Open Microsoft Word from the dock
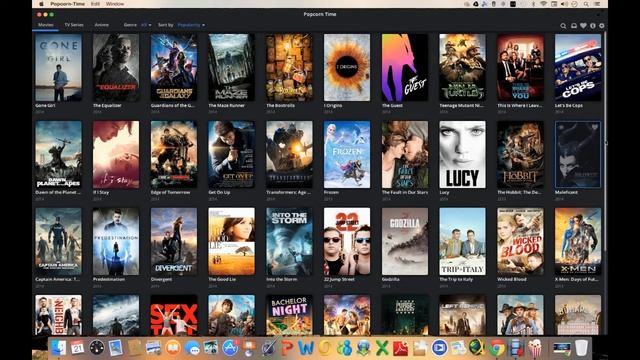Screen dimensions: 640x360 click(x=306, y=348)
